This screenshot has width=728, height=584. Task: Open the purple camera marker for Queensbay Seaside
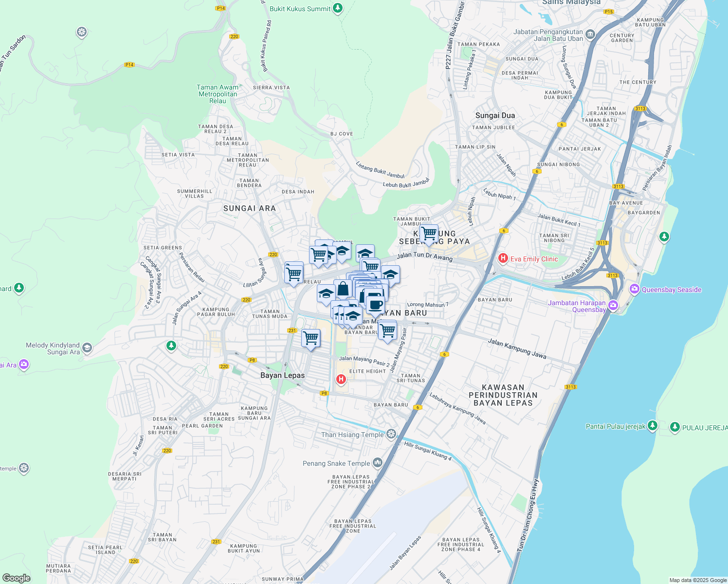[634, 290]
